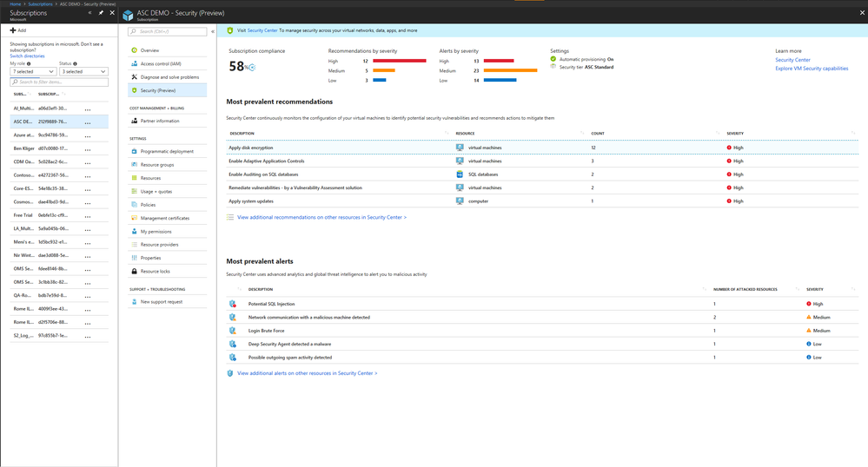This screenshot has height=467, width=868.
Task: Click Home in the breadcrumb
Action: (16, 3)
